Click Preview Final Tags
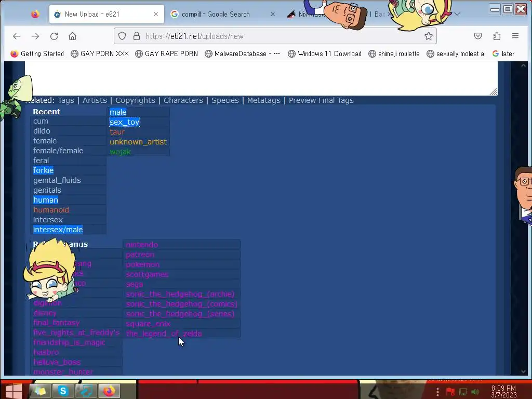 point(321,100)
